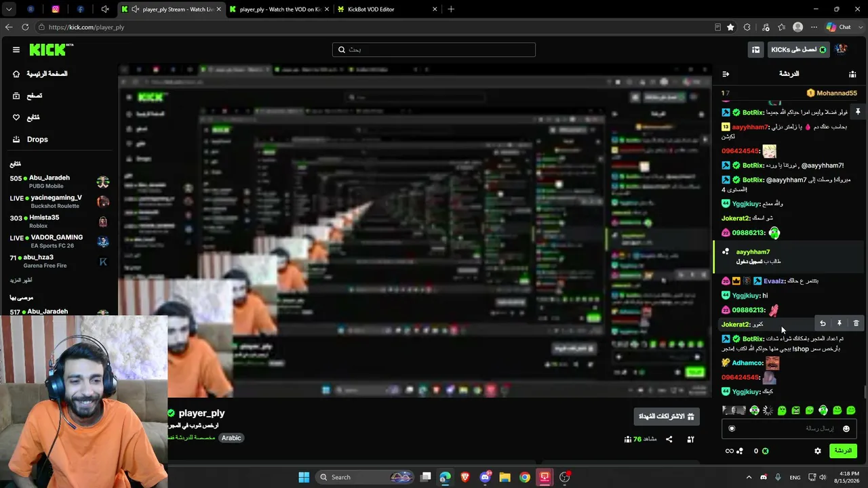Open the browser extensions icon
The width and height of the screenshot is (868, 488).
pyautogui.click(x=747, y=27)
